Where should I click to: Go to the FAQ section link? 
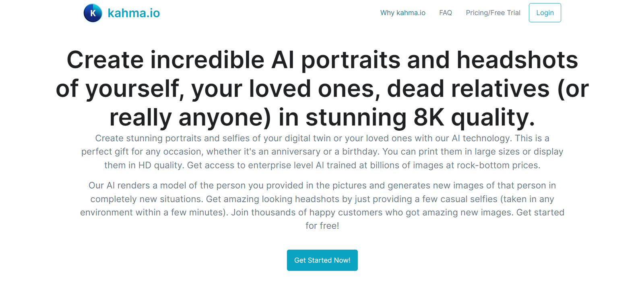pos(446,13)
